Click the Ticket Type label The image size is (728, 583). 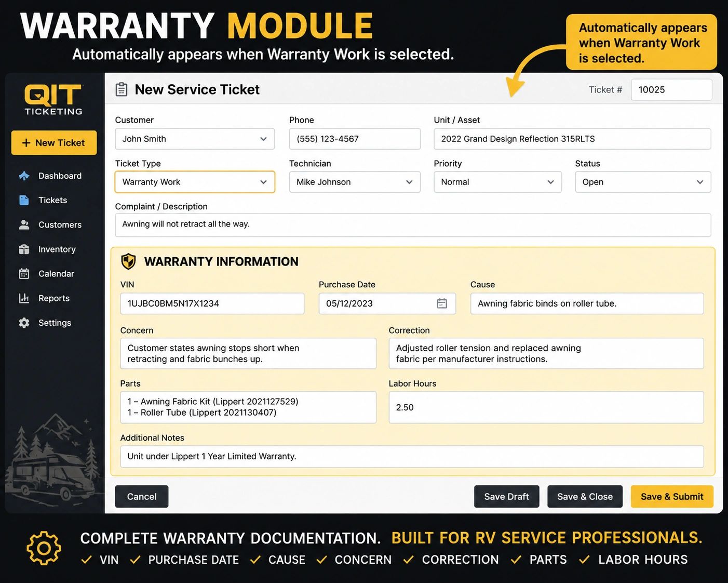pos(138,164)
